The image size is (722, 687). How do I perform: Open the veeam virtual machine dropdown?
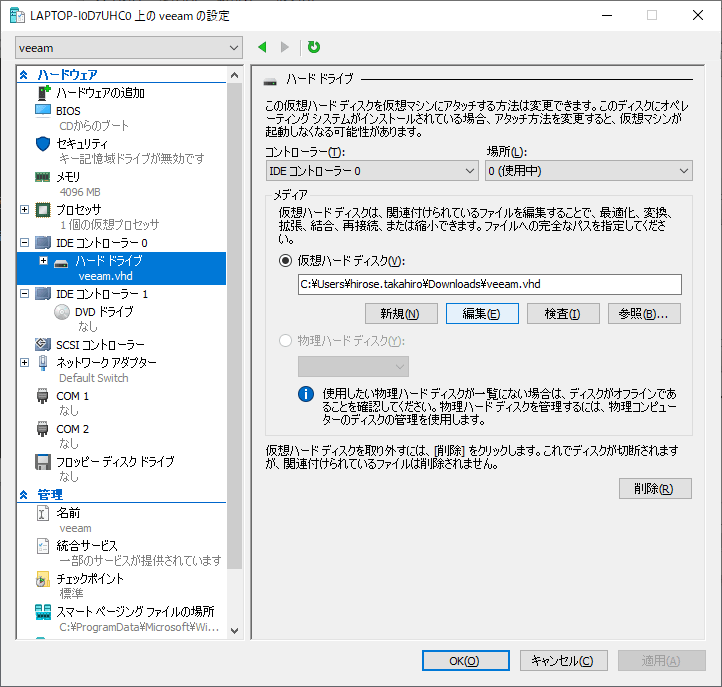pos(129,48)
